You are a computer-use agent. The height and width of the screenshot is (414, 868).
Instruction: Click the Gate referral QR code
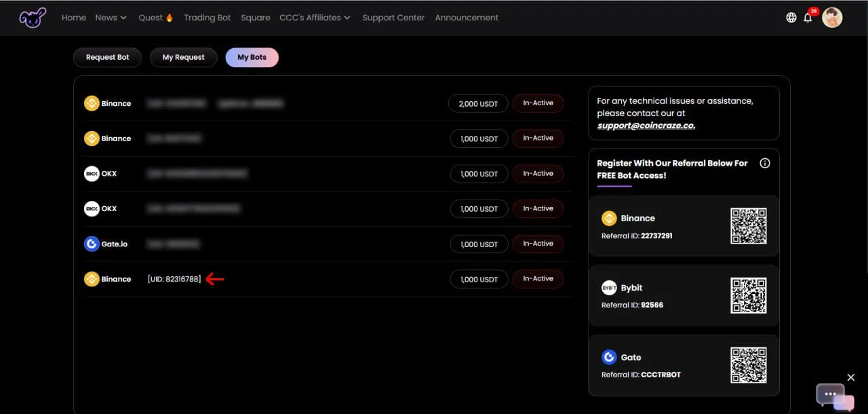pyautogui.click(x=748, y=365)
